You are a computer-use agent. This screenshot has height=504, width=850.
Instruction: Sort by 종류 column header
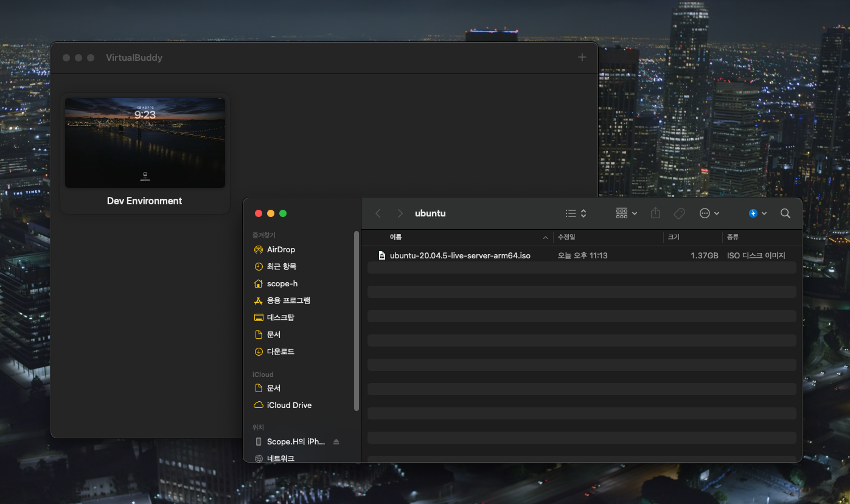[733, 237]
